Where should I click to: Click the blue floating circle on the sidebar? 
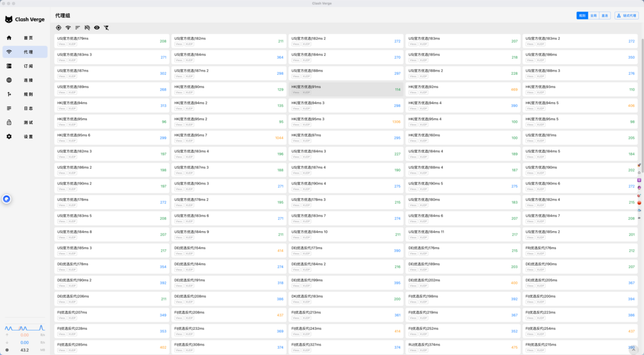click(6, 199)
